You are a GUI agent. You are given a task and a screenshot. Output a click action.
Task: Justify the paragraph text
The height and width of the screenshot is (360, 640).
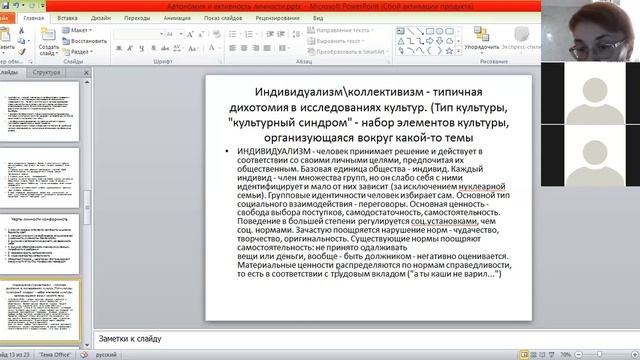point(267,48)
